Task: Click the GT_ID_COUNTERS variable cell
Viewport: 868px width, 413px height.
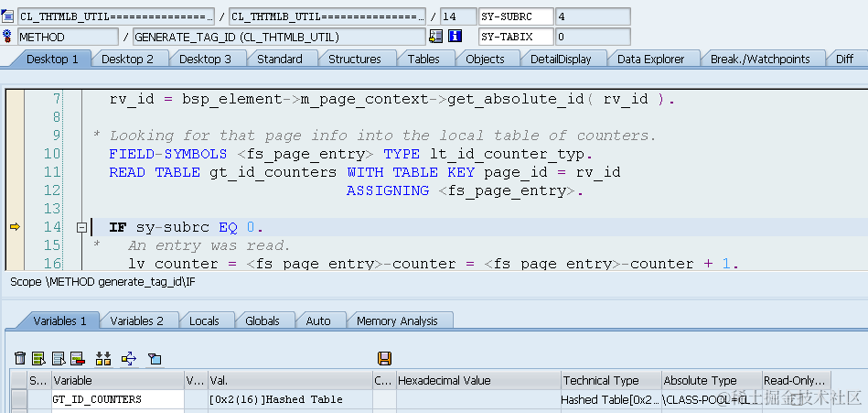Action: pyautogui.click(x=118, y=399)
